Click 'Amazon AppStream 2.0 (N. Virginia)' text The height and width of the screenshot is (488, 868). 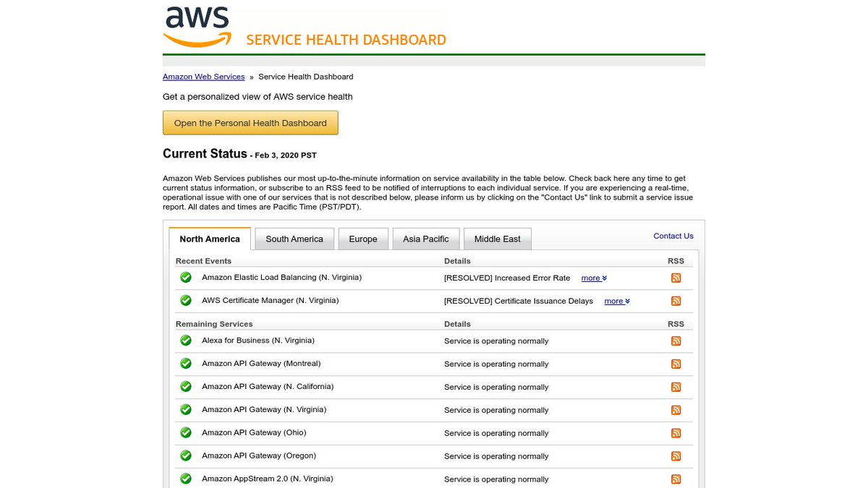(268, 479)
